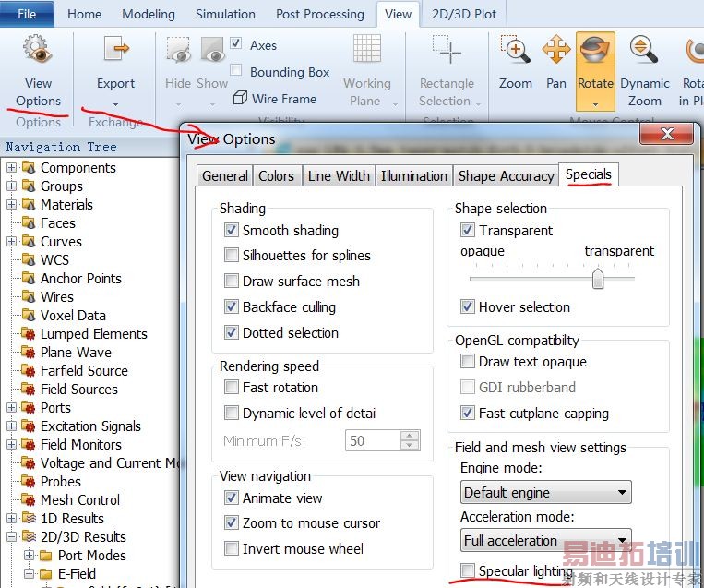Open the Acceleration mode dropdown

(545, 540)
